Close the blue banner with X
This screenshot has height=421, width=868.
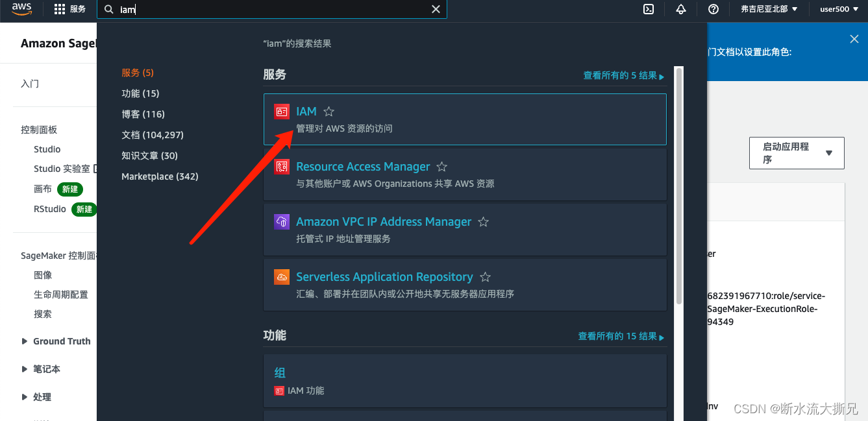pos(854,39)
